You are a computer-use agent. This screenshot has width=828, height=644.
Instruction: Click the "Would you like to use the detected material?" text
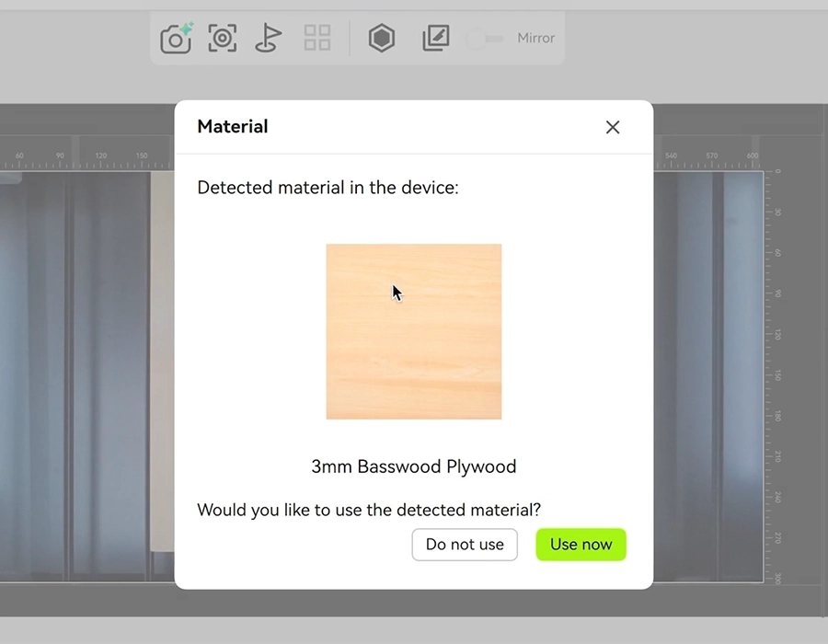click(x=369, y=510)
